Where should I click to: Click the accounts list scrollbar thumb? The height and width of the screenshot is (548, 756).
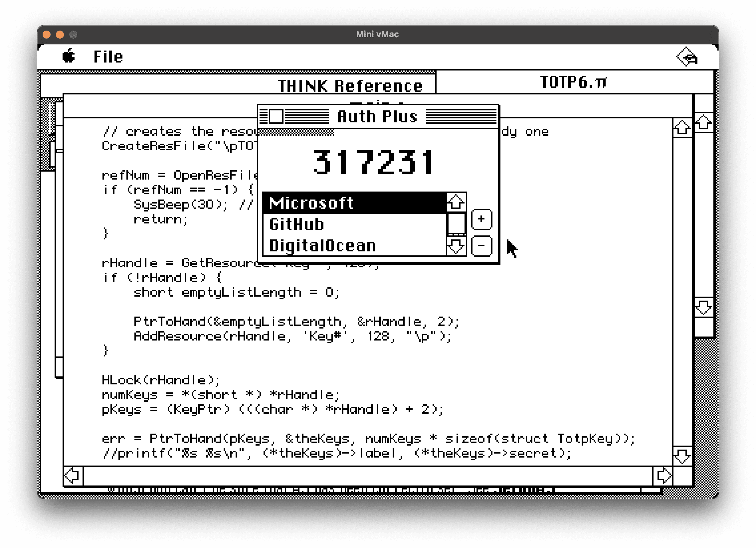click(456, 223)
